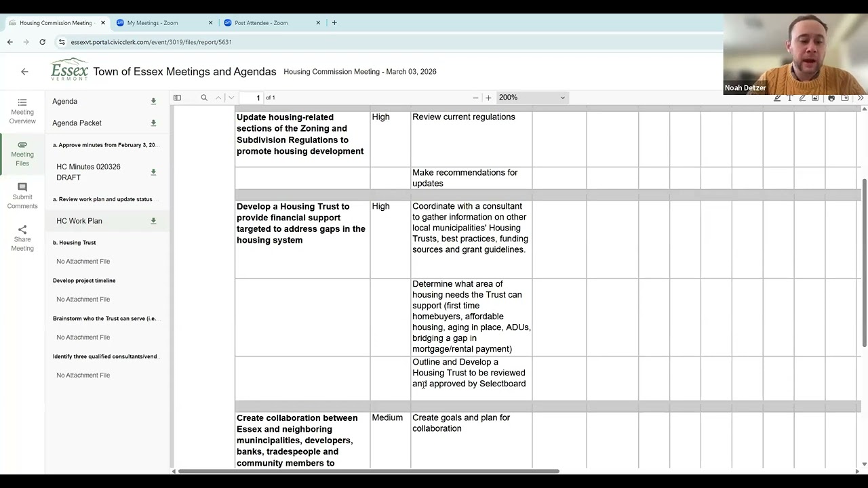Select 'Identify three qualified consultants/vend' item
The height and width of the screenshot is (488, 868).
point(105,357)
